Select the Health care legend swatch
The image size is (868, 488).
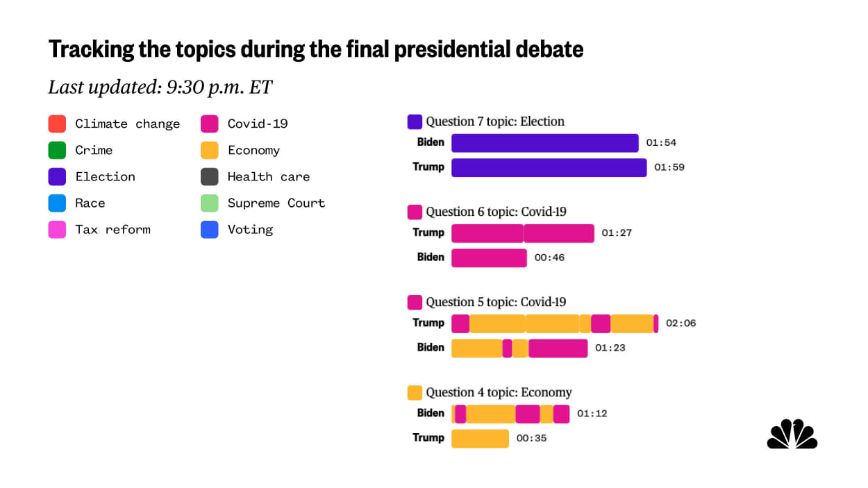210,177
